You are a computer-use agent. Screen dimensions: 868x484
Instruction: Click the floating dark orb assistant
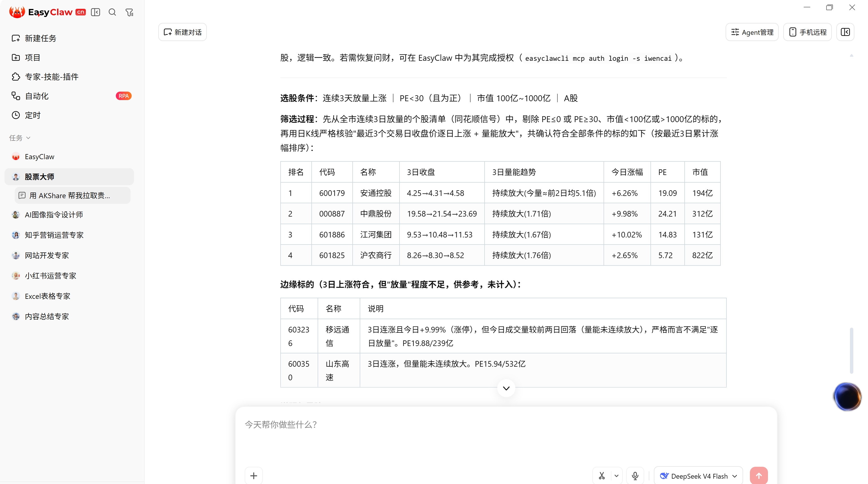click(847, 396)
